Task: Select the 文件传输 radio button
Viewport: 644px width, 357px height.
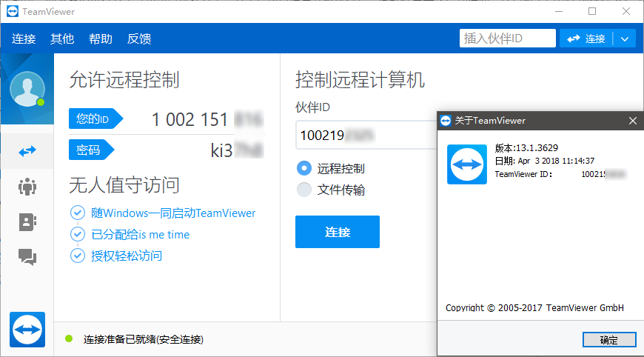Action: click(x=304, y=190)
